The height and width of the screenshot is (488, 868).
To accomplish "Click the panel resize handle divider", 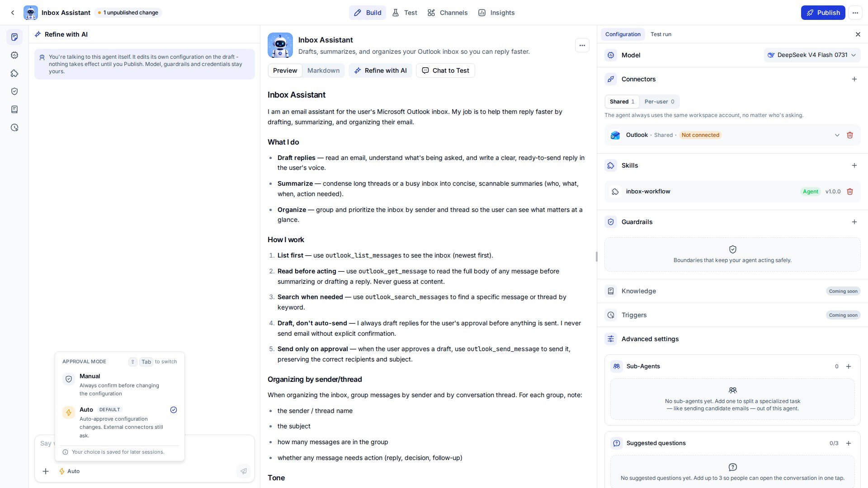I will pos(596,257).
